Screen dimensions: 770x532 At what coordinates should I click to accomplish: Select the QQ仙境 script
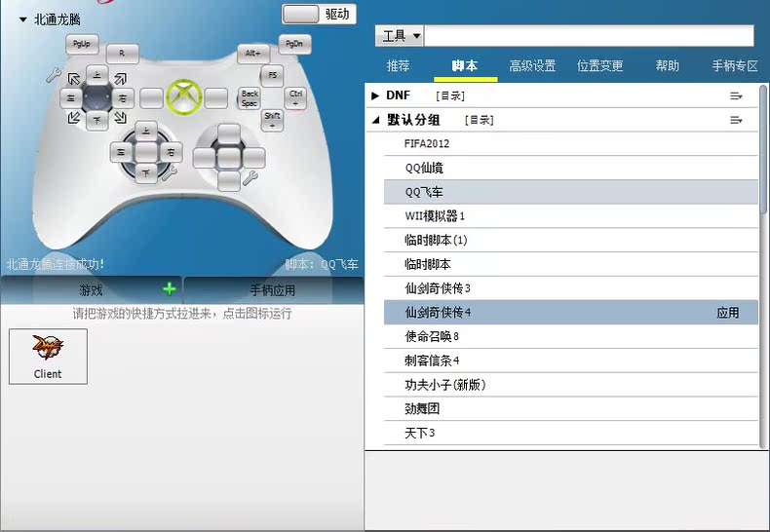pyautogui.click(x=571, y=168)
